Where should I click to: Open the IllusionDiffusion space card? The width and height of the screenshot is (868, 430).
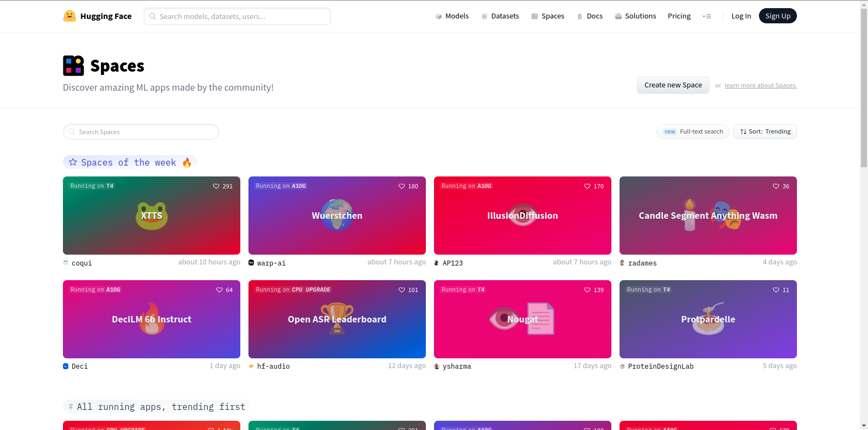tap(522, 216)
